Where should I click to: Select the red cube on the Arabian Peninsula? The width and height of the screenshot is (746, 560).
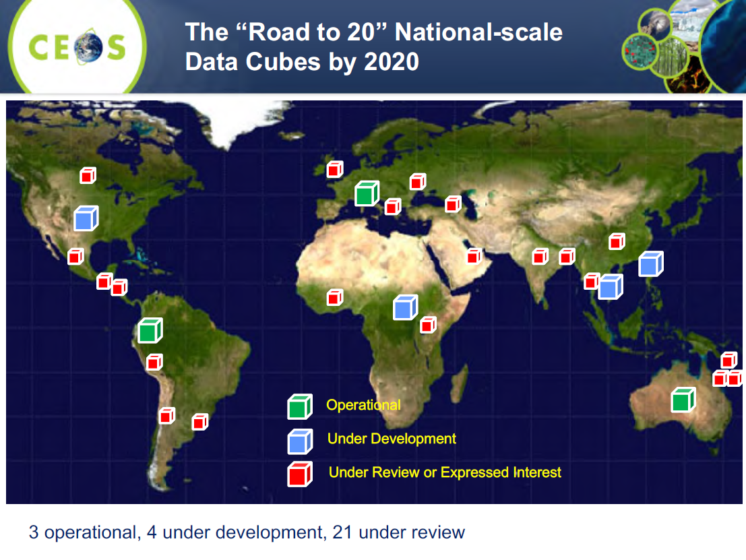474,255
